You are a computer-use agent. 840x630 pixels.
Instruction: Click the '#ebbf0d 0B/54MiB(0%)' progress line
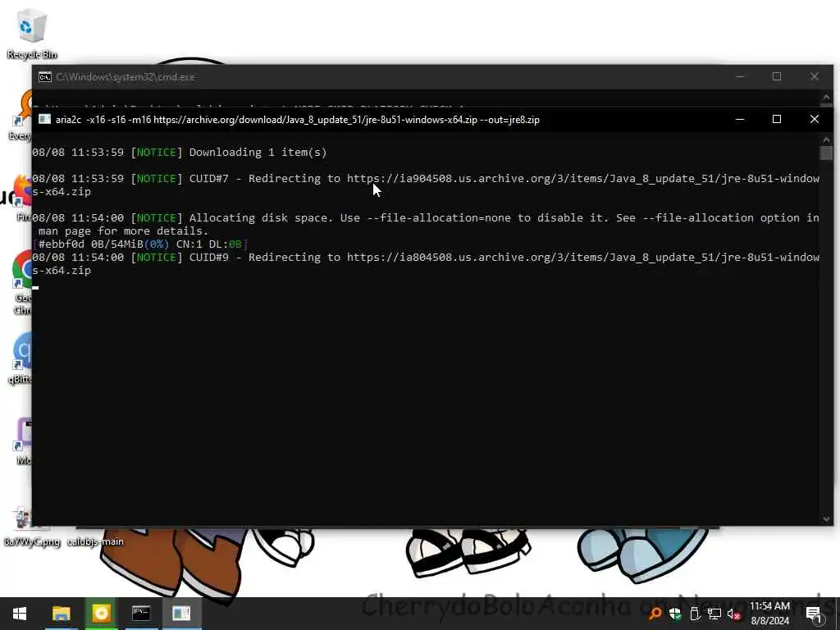[x=140, y=244]
